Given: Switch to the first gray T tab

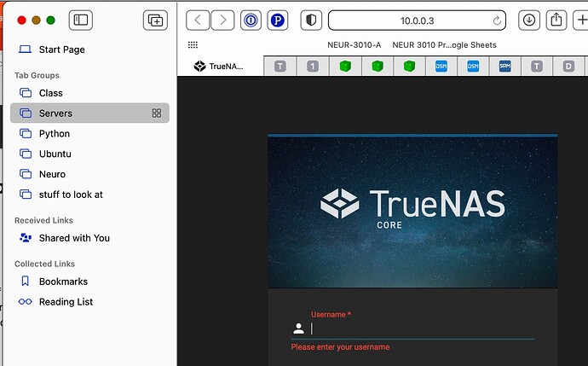Looking at the screenshot, I should pyautogui.click(x=280, y=67).
